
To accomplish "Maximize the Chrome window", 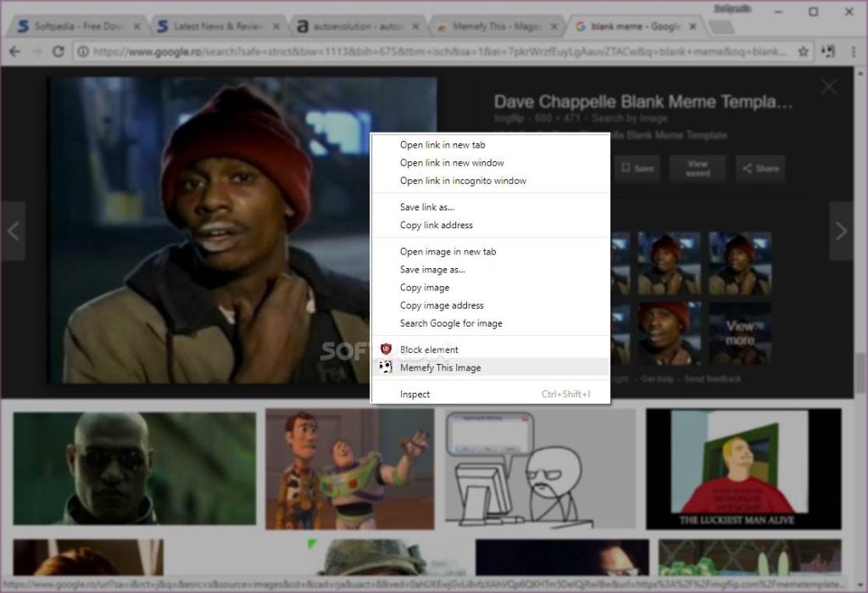I will [x=813, y=12].
